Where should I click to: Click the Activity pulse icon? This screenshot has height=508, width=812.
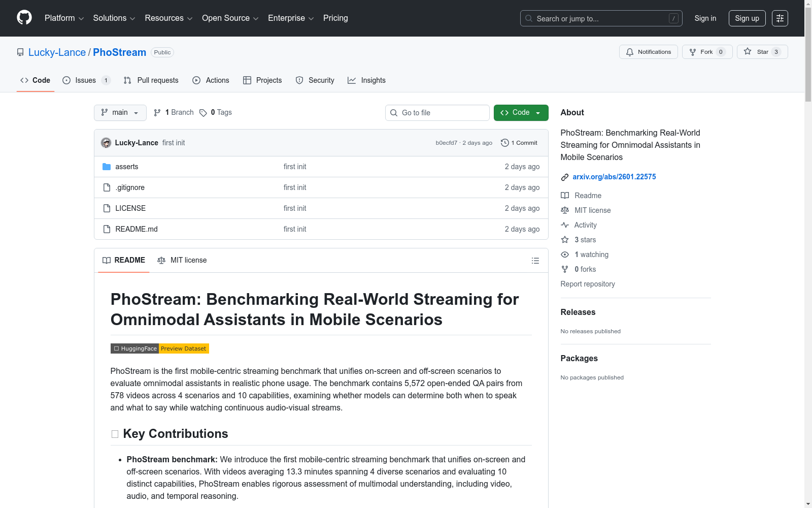(564, 225)
